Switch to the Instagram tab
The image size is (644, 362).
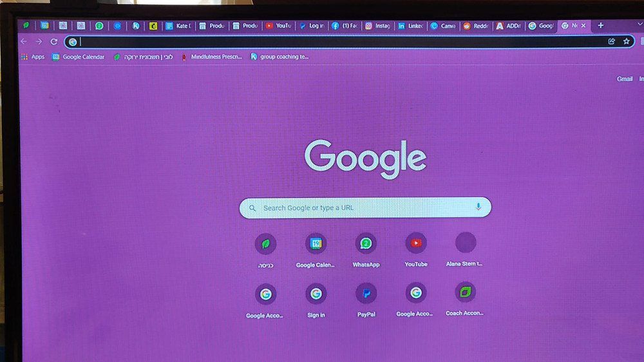[x=378, y=26]
